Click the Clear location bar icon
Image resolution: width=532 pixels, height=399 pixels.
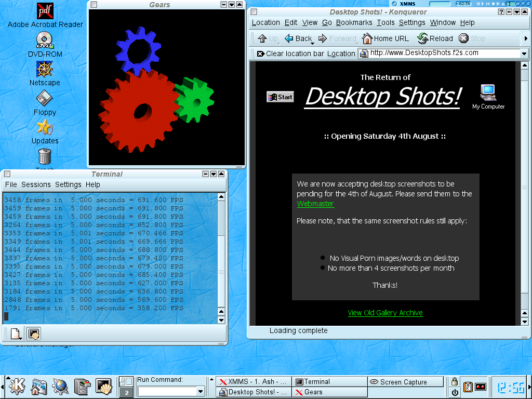click(260, 54)
